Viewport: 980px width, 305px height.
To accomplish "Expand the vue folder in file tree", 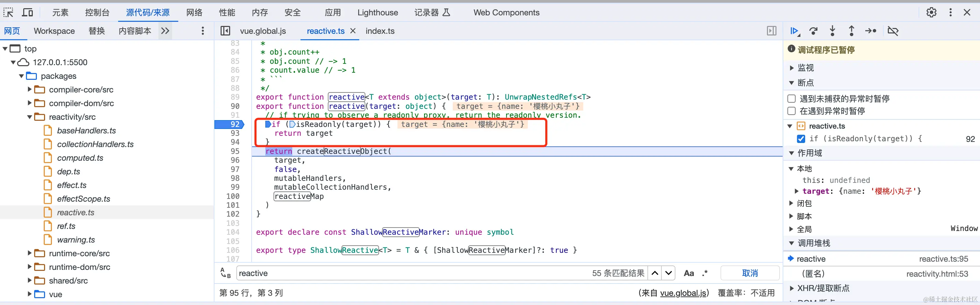I will (x=30, y=294).
